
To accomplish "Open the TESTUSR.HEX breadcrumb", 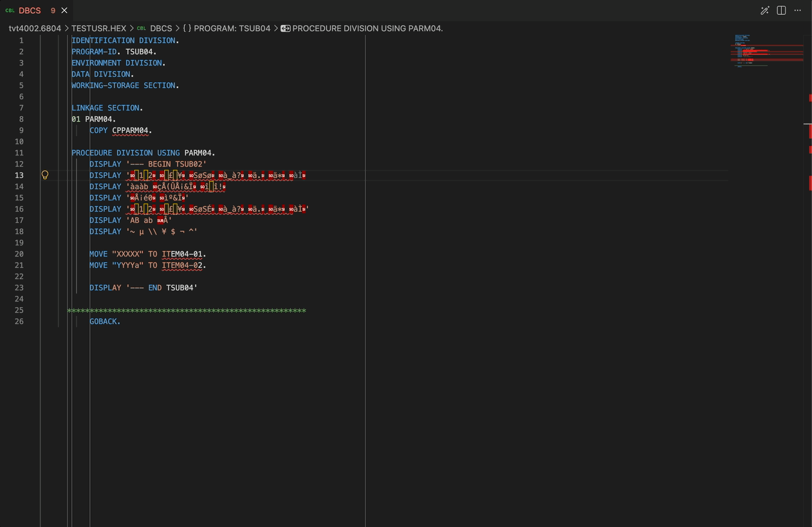I will pyautogui.click(x=99, y=29).
